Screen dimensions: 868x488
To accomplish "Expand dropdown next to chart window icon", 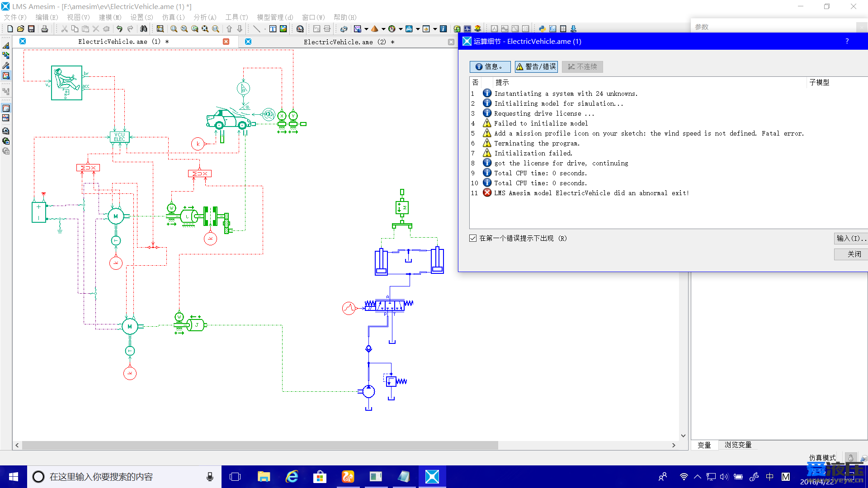I will coord(435,29).
